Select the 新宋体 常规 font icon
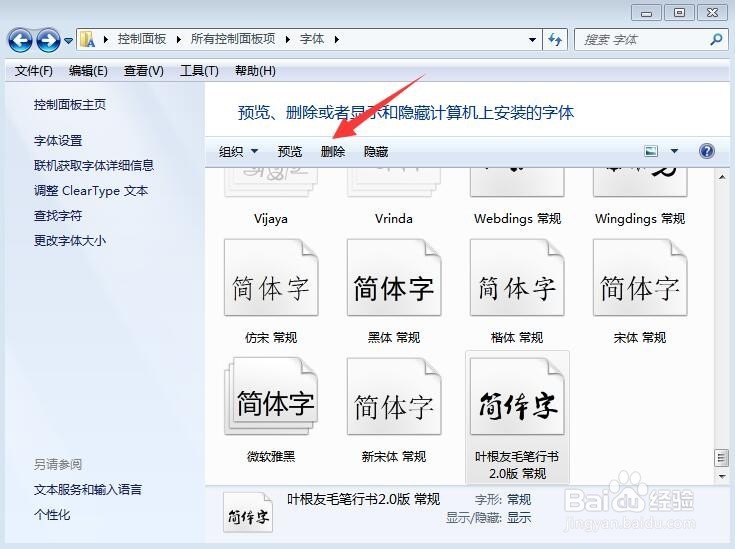Viewport: 735px width, 549px height. pyautogui.click(x=394, y=396)
